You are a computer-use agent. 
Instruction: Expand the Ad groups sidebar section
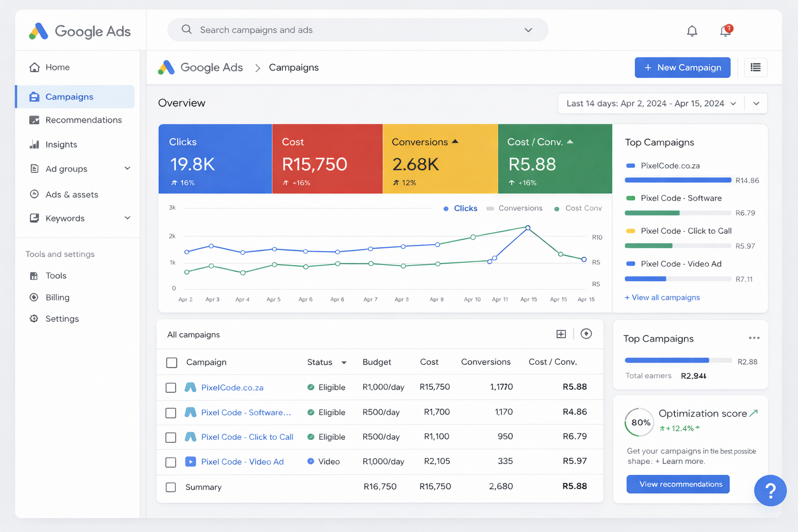point(127,168)
